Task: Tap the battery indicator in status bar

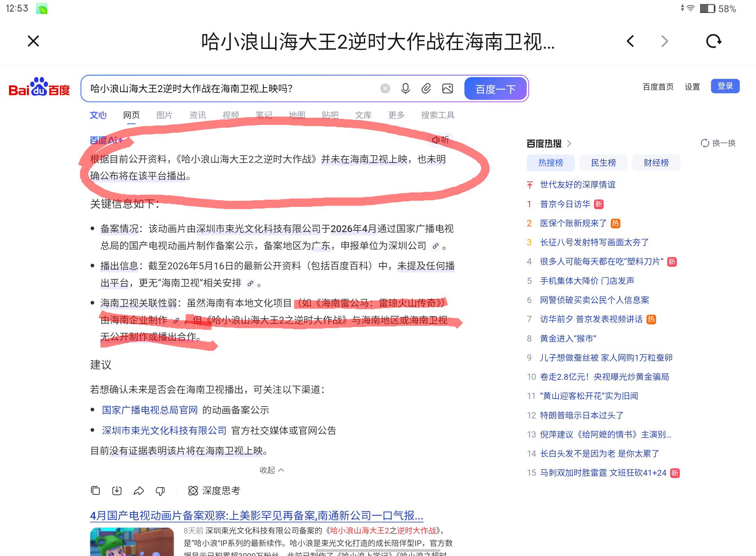Action: [x=707, y=9]
